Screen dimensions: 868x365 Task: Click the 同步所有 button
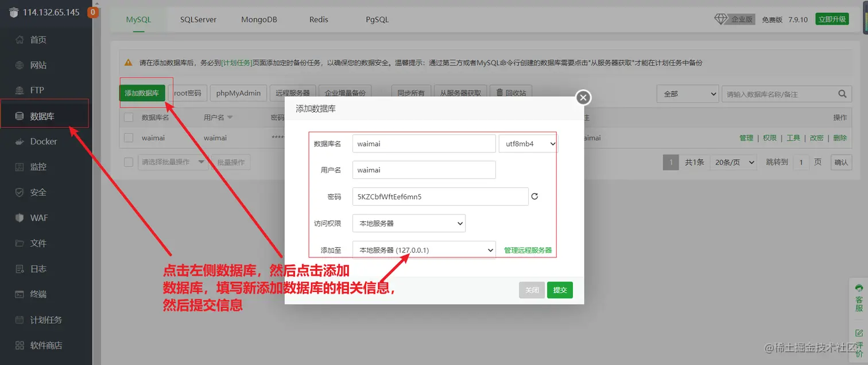(411, 93)
